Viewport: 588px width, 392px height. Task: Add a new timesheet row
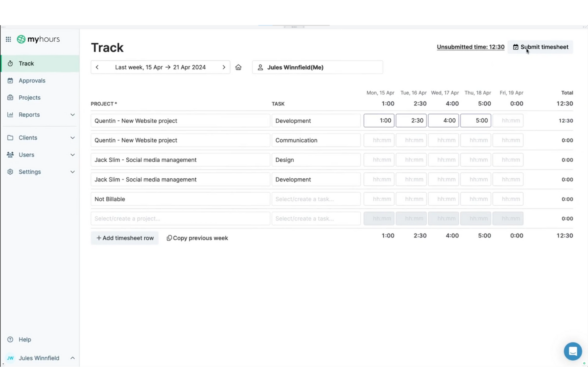[x=125, y=238]
